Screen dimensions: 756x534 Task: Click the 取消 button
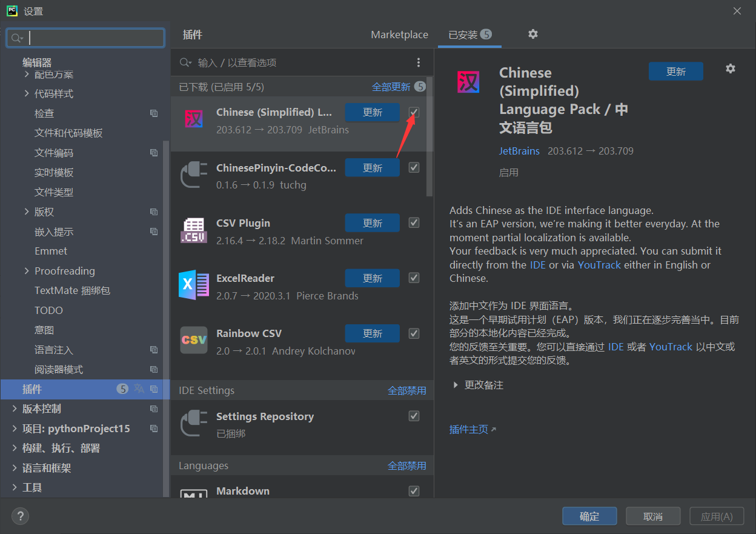(x=653, y=516)
